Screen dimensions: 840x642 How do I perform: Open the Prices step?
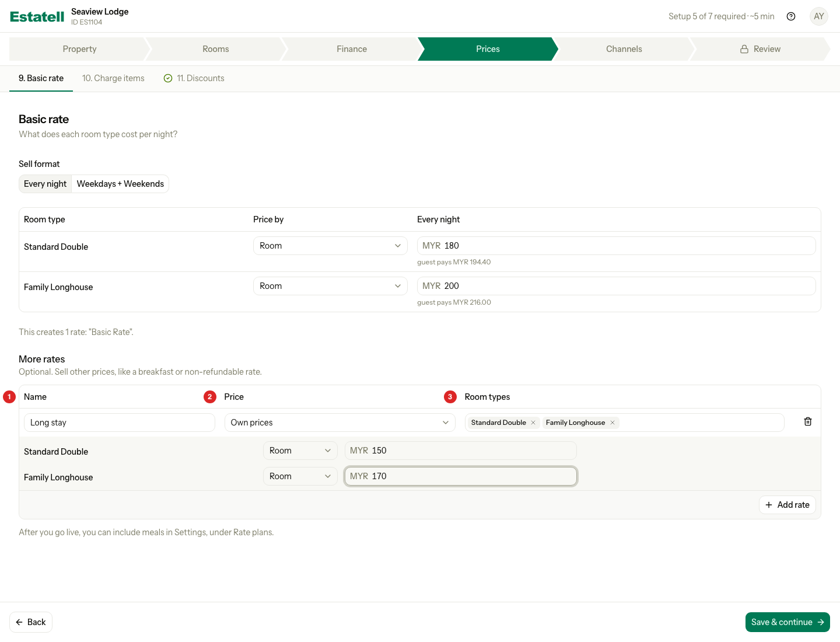click(488, 49)
